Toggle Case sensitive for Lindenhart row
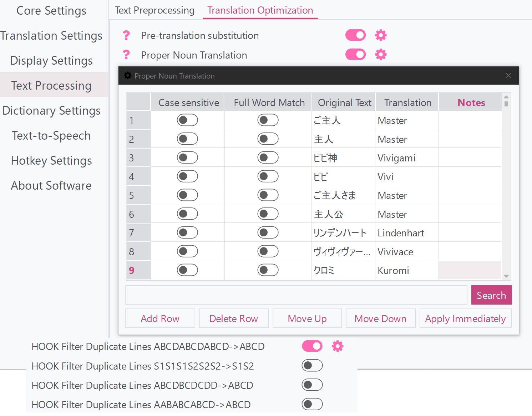Screen dimensions: 532x416 pos(187,233)
